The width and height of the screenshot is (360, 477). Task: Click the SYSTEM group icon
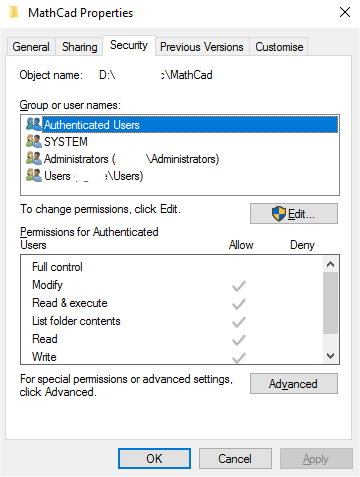(34, 141)
